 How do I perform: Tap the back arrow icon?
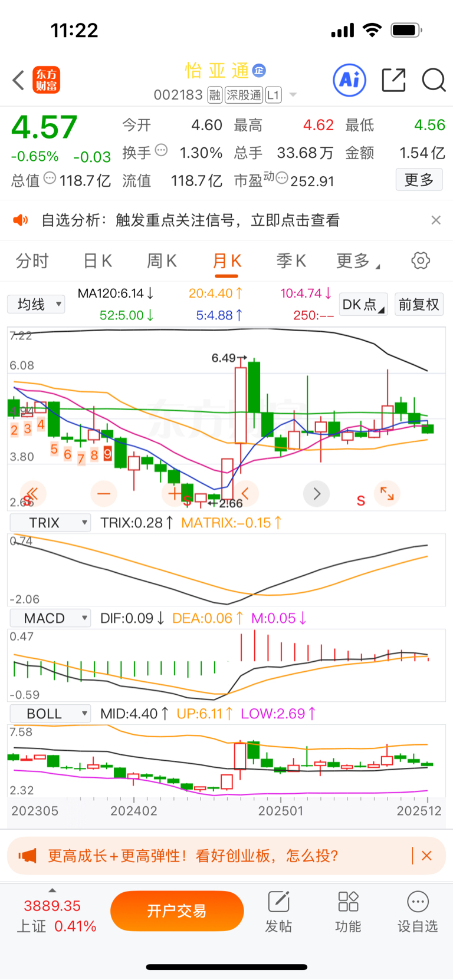point(19,80)
